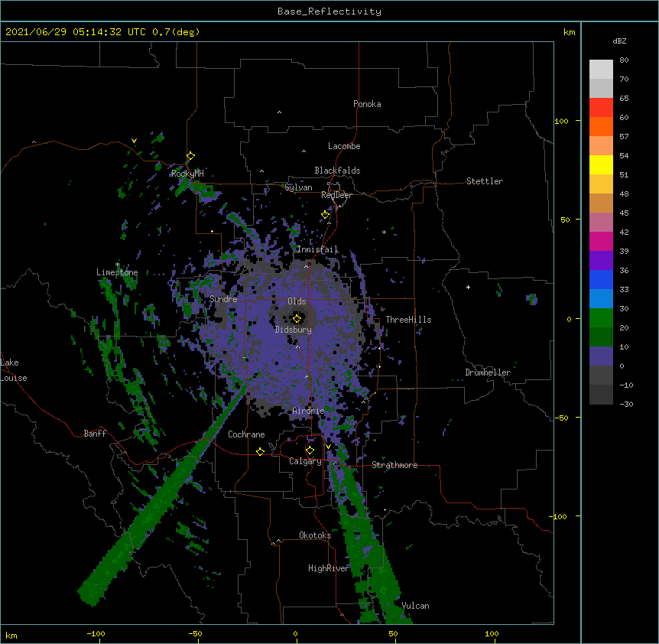Click the Airdrie city label
659x644 pixels.
[x=309, y=411]
